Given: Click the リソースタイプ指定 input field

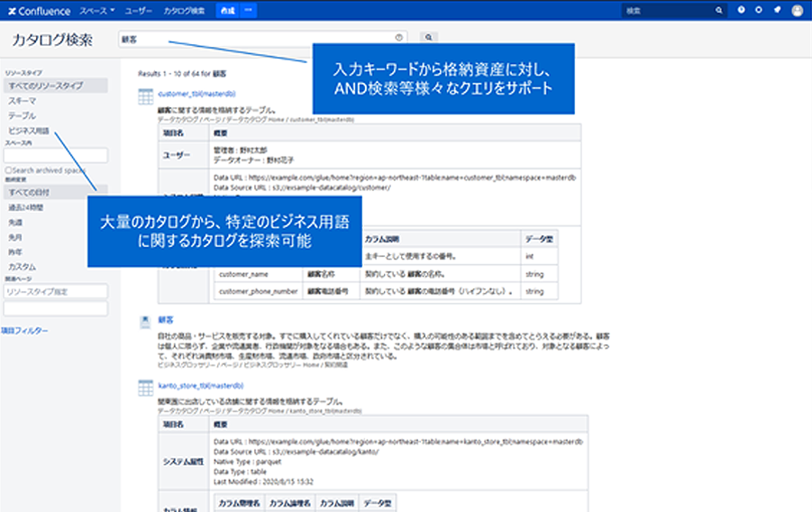Looking at the screenshot, I should coord(55,292).
